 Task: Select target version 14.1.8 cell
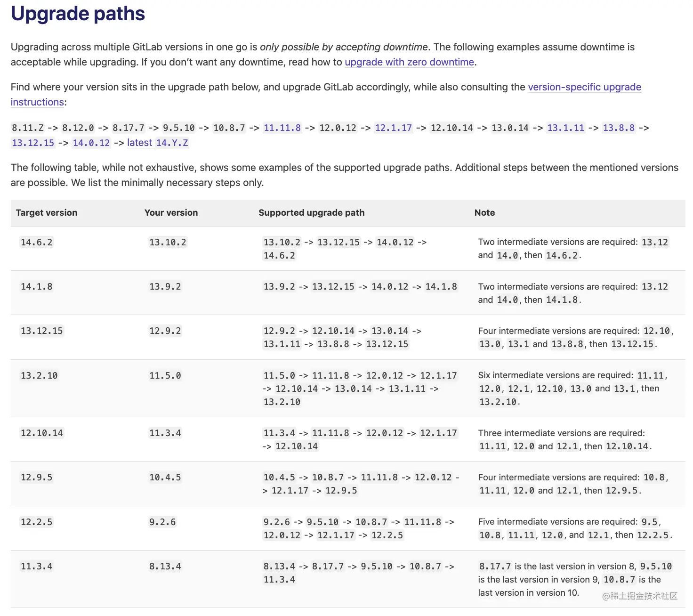[x=37, y=286]
